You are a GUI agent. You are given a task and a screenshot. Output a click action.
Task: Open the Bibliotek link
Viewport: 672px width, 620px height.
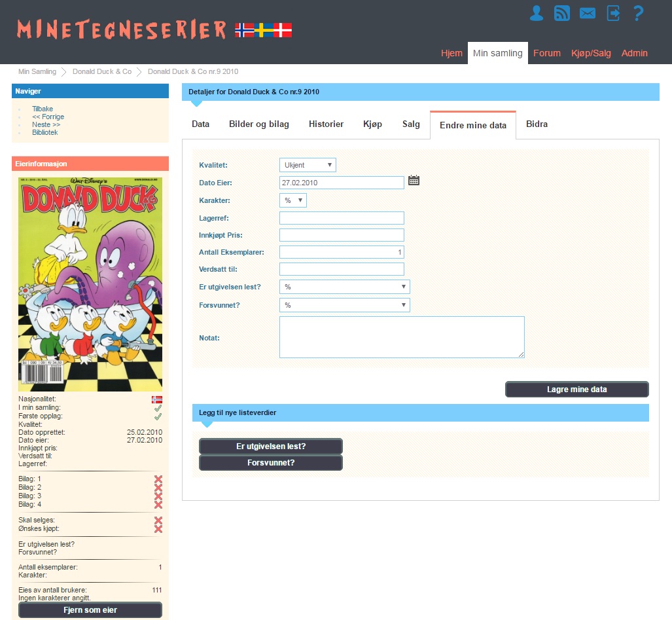point(45,132)
